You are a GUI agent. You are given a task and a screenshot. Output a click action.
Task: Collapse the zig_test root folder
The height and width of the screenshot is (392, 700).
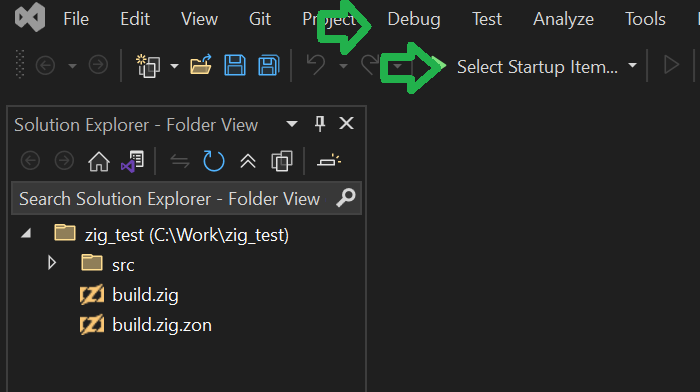point(26,233)
